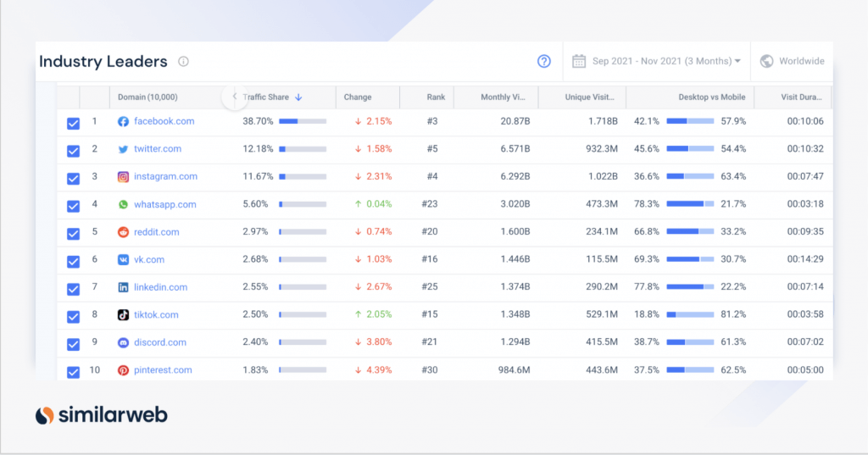Screen dimensions: 868x455
Task: Click the Traffic Share sort arrow
Action: (298, 97)
